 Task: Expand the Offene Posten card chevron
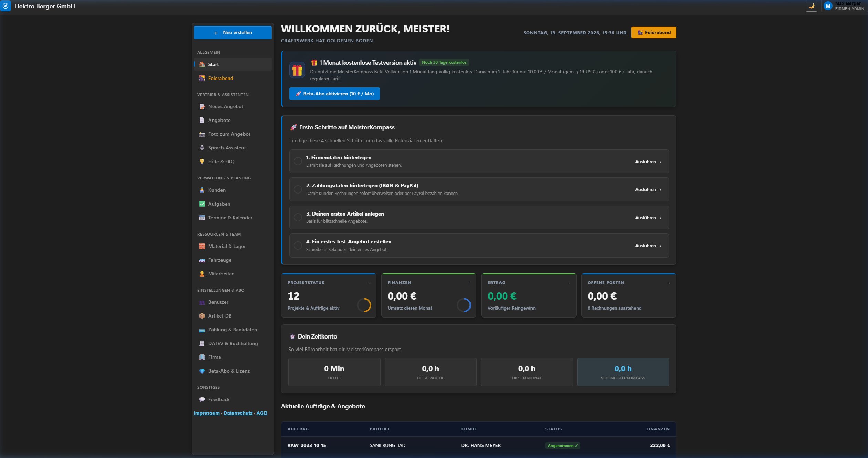[669, 283]
